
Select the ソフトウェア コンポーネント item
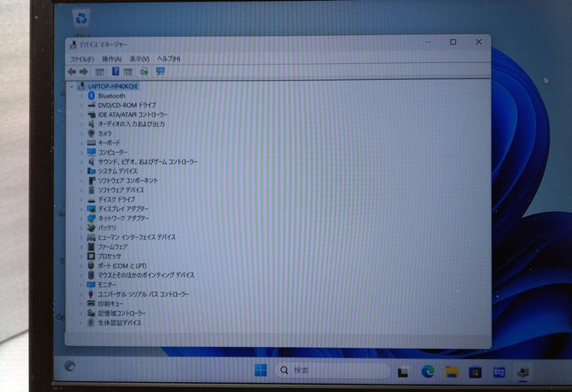pos(128,181)
